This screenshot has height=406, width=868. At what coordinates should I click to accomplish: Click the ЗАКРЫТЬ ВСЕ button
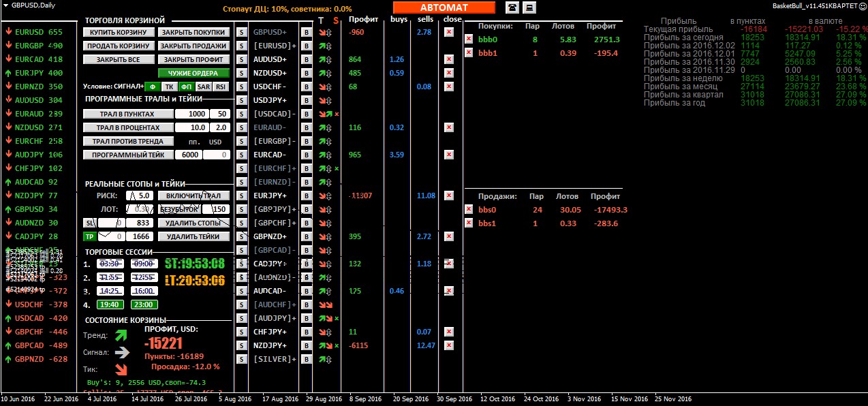[x=119, y=59]
